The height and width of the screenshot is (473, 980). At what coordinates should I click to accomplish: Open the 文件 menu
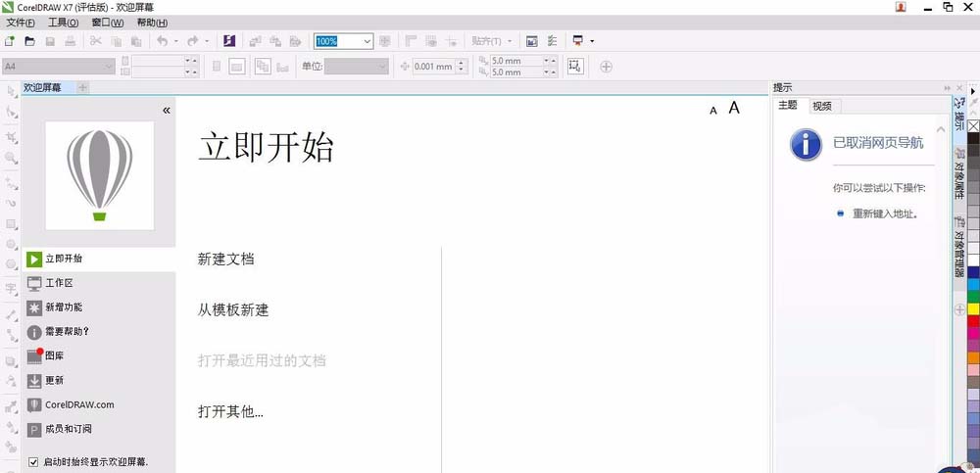(x=21, y=23)
